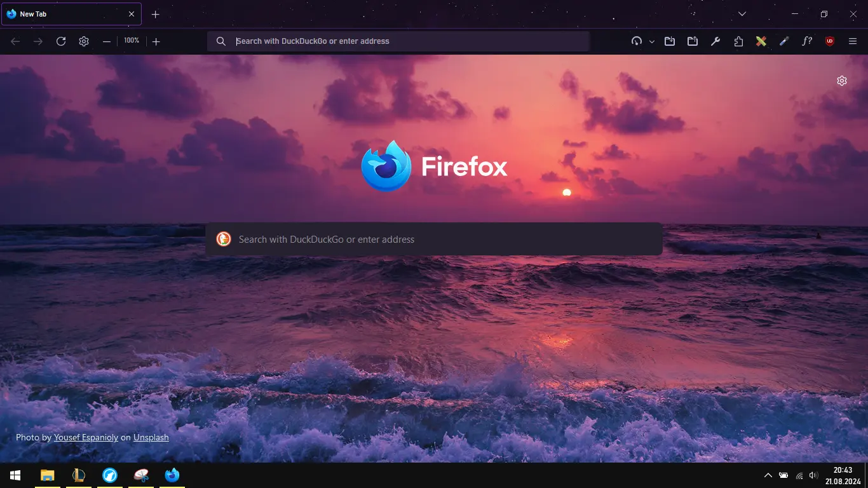This screenshot has width=868, height=488.
Task: Open the settings gear in the navigation toolbar
Action: point(84,41)
